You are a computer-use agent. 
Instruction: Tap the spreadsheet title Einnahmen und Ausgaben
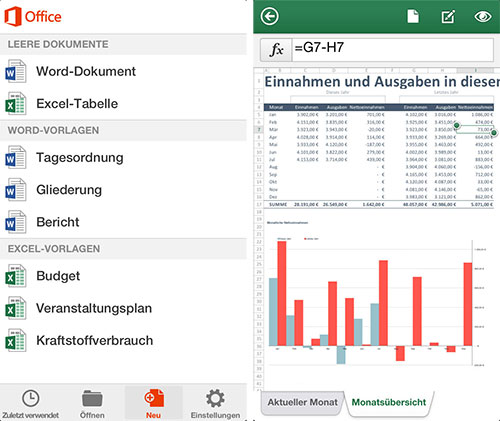382,82
